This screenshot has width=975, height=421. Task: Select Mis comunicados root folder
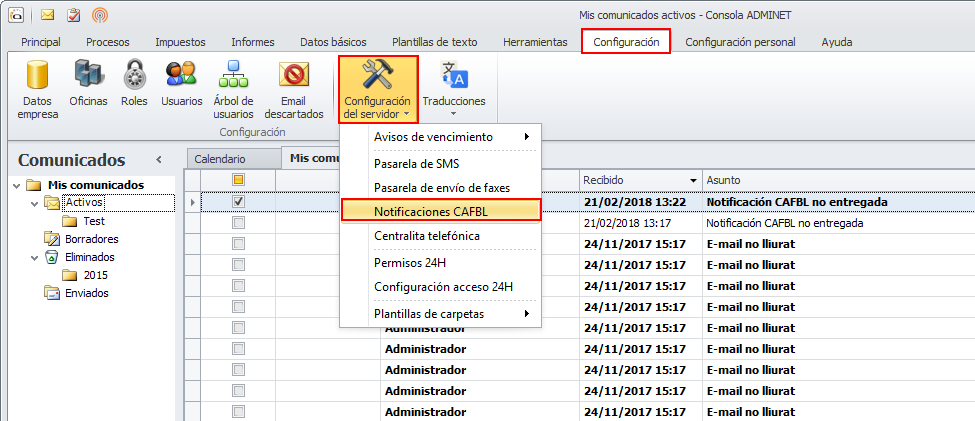click(96, 185)
